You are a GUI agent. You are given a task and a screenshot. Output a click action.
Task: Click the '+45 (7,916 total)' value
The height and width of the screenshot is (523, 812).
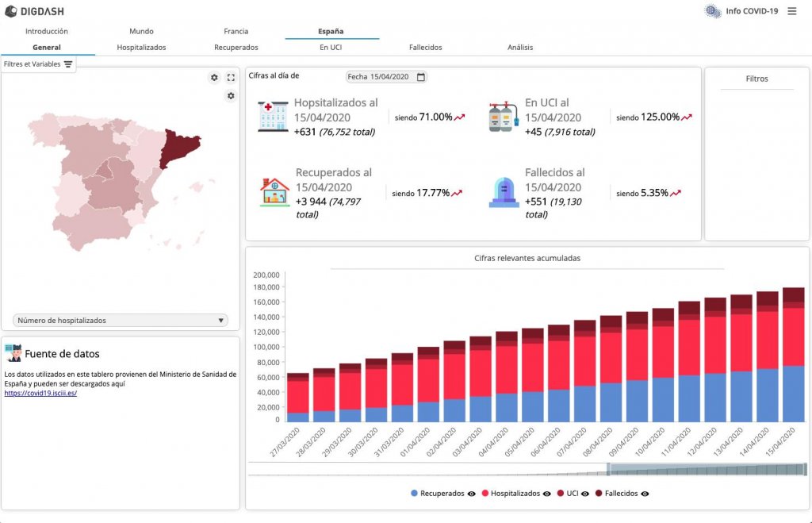(x=560, y=132)
